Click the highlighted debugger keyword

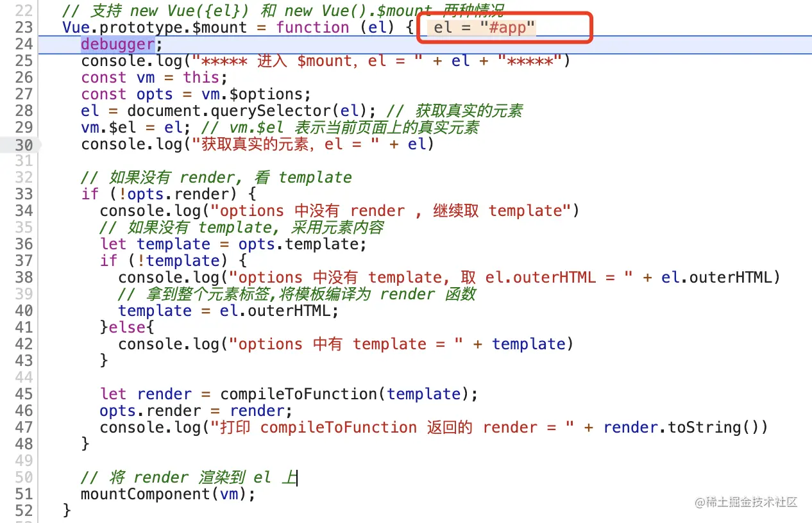click(x=117, y=44)
